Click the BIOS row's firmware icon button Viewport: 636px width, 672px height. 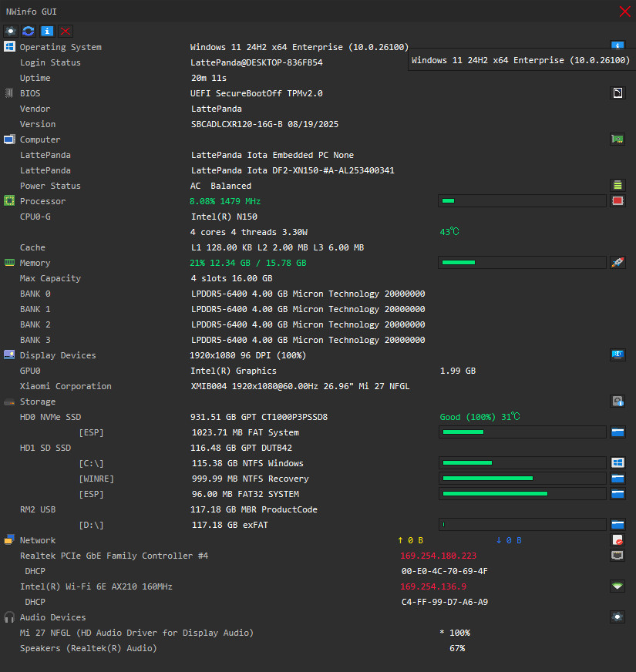click(x=617, y=93)
